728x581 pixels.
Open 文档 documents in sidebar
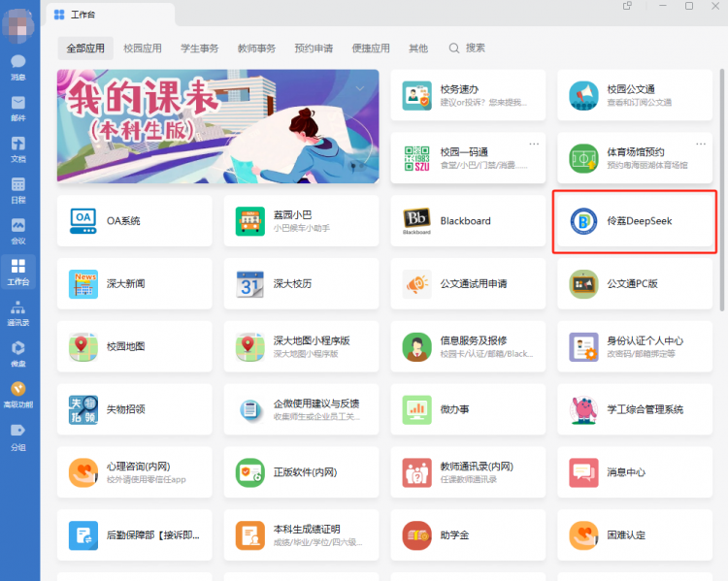[18, 149]
